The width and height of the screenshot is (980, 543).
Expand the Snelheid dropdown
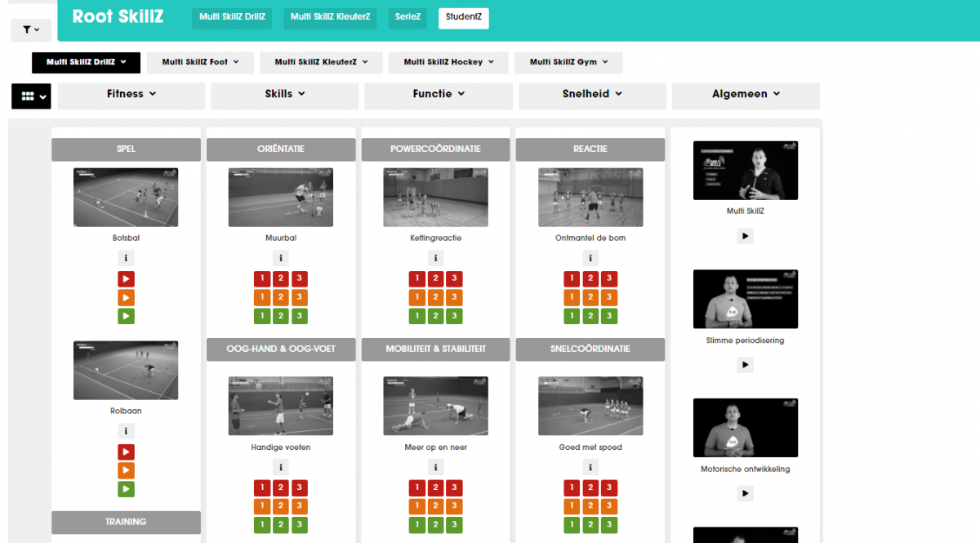592,95
